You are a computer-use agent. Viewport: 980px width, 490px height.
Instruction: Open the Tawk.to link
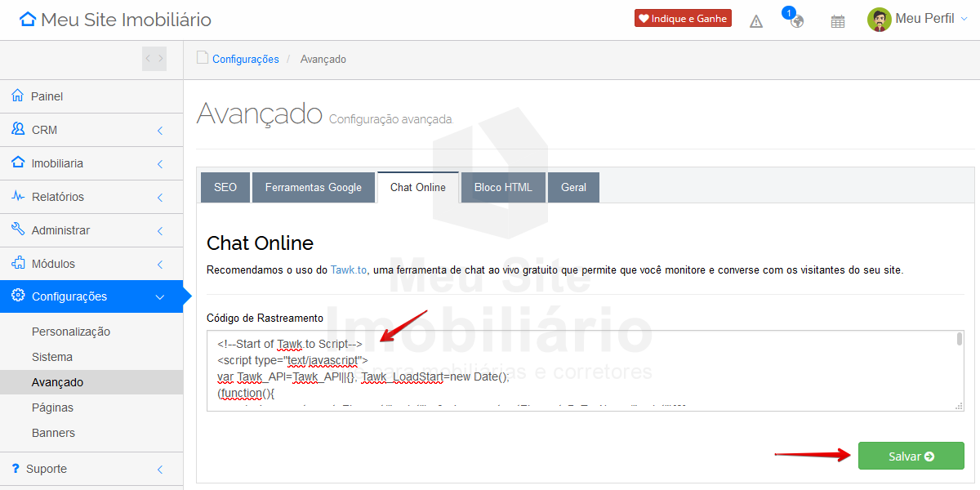click(349, 269)
